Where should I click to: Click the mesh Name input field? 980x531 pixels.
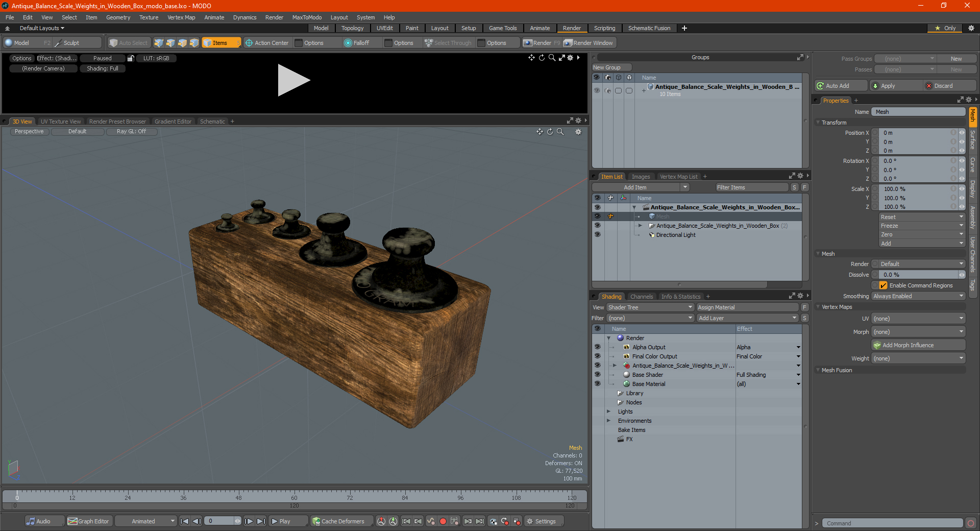coord(918,112)
